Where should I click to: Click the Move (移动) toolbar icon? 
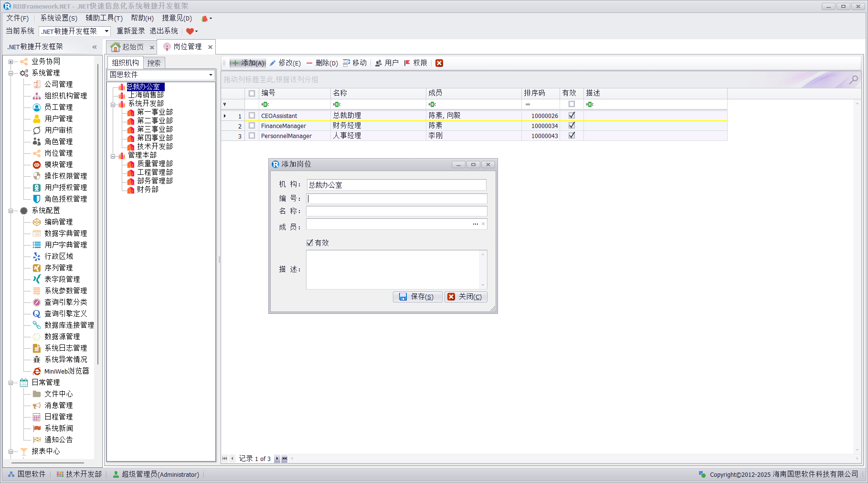click(x=347, y=63)
